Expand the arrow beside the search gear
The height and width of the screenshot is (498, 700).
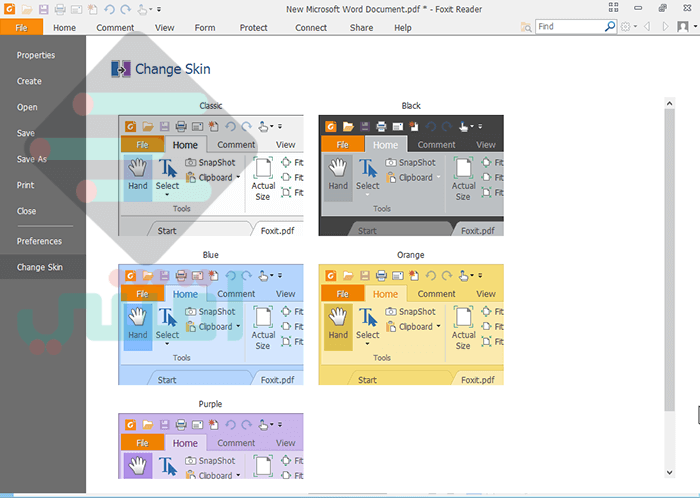click(x=635, y=27)
